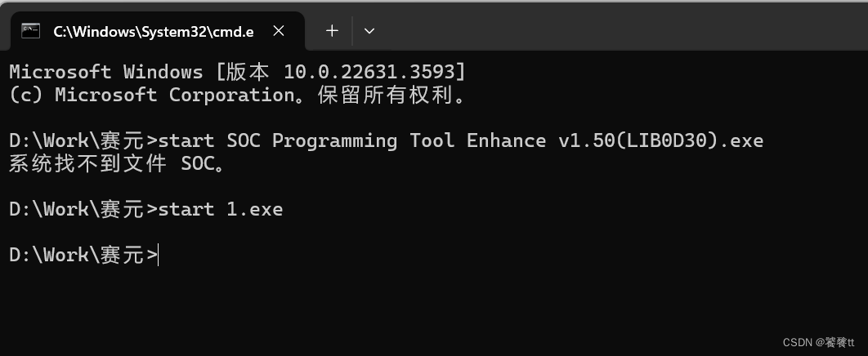The width and height of the screenshot is (868, 356).
Task: Click the error line 系统找不到文件 SOC
Action: click(116, 163)
